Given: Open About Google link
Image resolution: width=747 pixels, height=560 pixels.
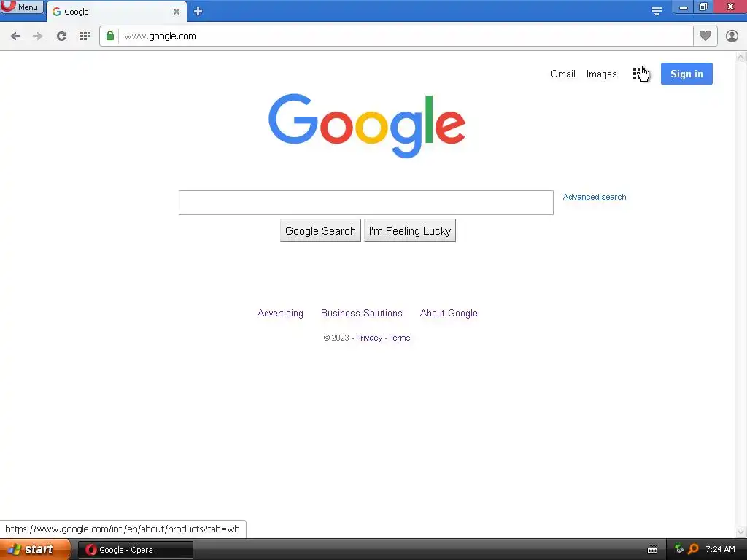Looking at the screenshot, I should 449,314.
